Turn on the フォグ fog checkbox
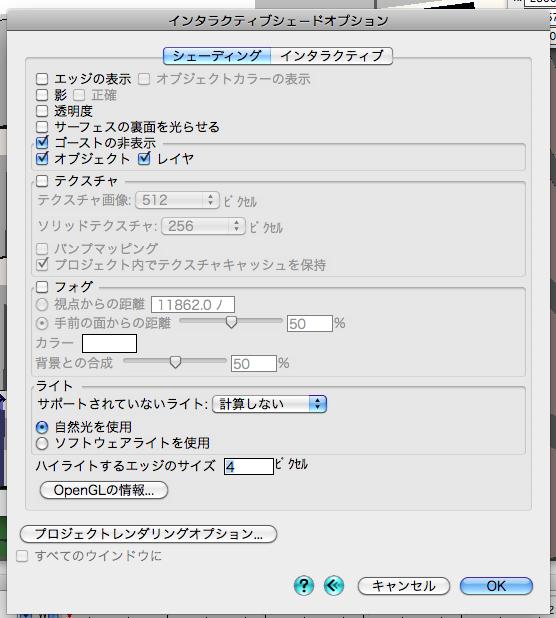The image size is (556, 618). pos(42,287)
